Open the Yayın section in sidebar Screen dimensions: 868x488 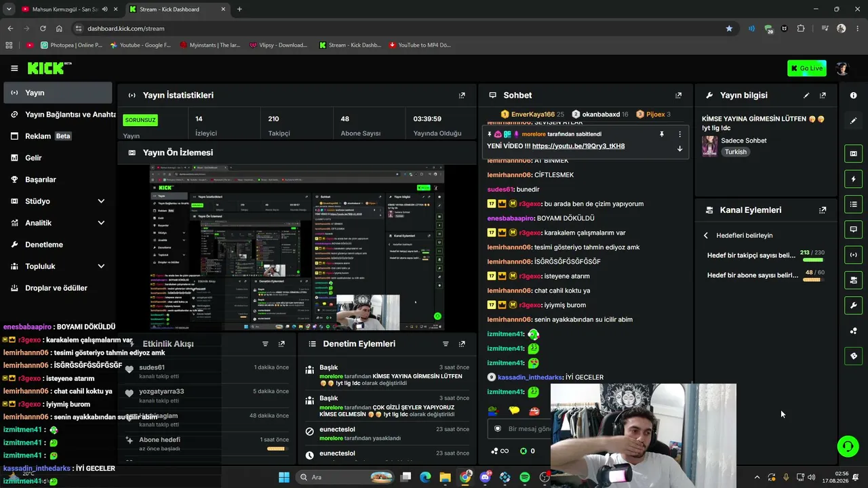(x=56, y=93)
